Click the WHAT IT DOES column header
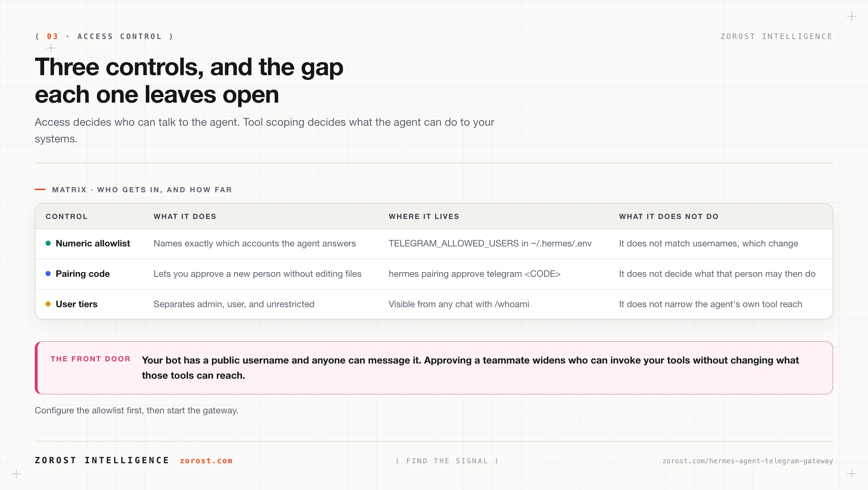The width and height of the screenshot is (868, 490). click(x=185, y=216)
